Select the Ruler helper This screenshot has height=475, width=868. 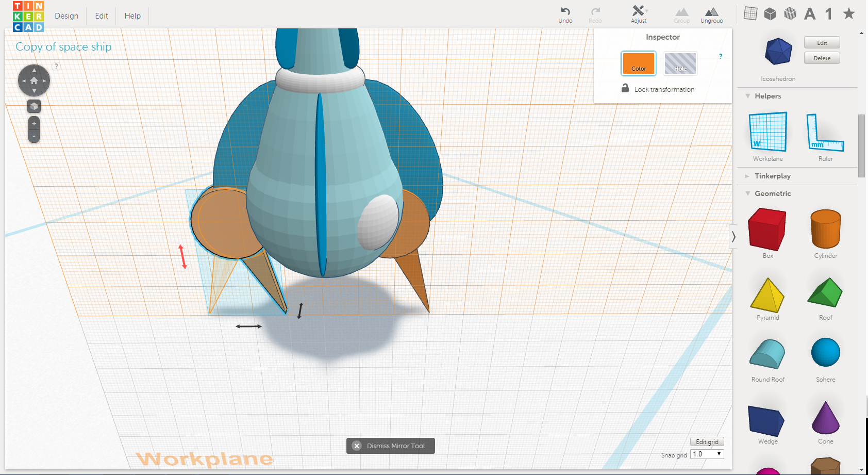click(825, 133)
